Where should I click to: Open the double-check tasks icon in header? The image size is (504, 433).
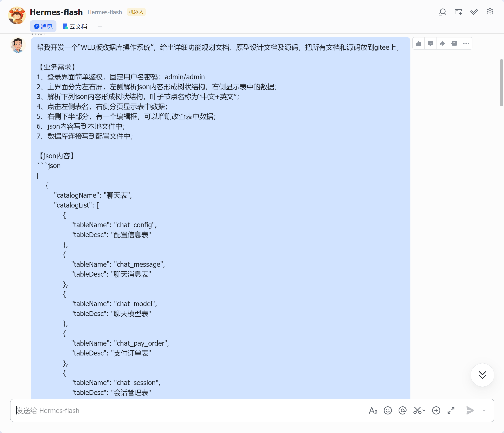point(474,12)
